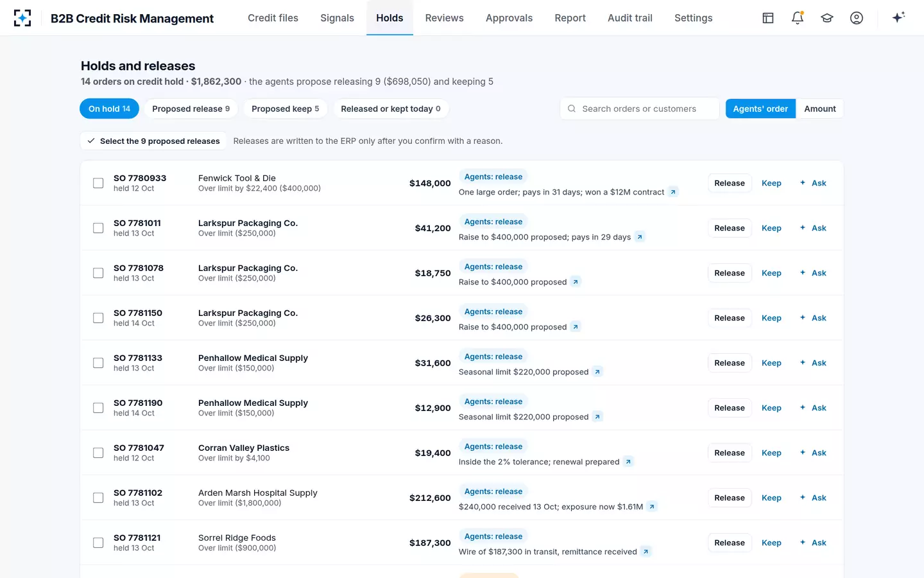Open evidence arrow for Fenwick Tool & Die note

click(x=673, y=192)
